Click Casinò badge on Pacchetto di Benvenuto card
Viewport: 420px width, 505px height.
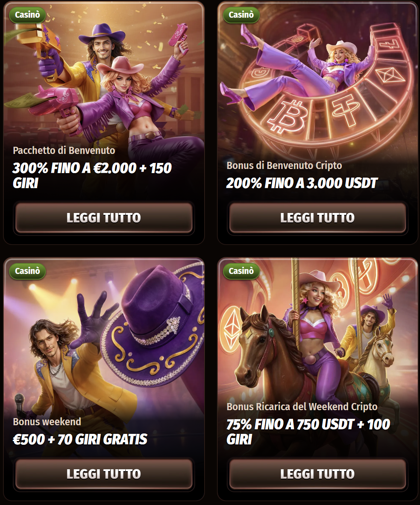click(x=27, y=15)
